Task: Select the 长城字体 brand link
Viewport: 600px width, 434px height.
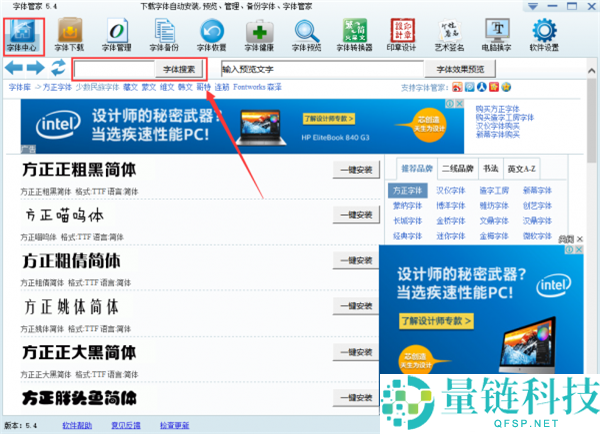Action: point(407,221)
